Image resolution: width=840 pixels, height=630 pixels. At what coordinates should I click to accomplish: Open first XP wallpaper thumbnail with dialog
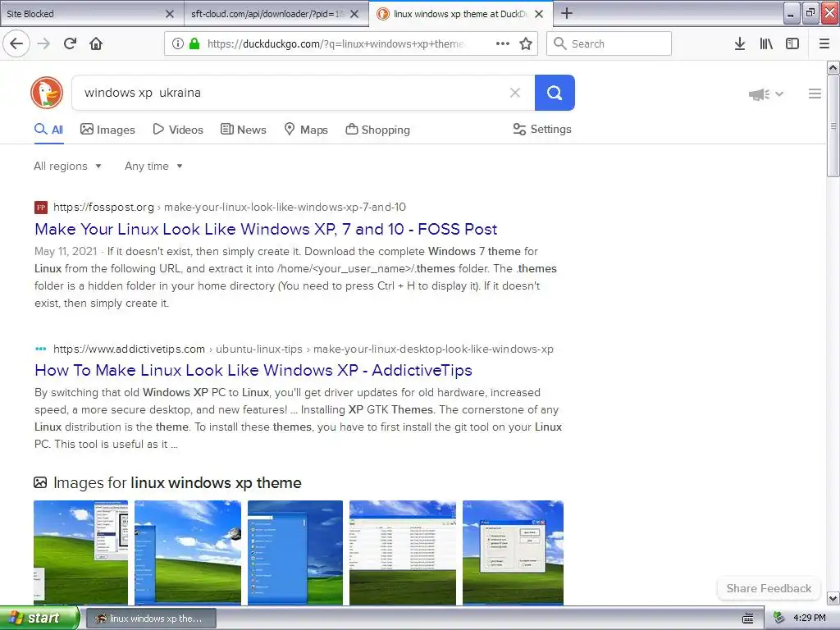[x=81, y=553]
